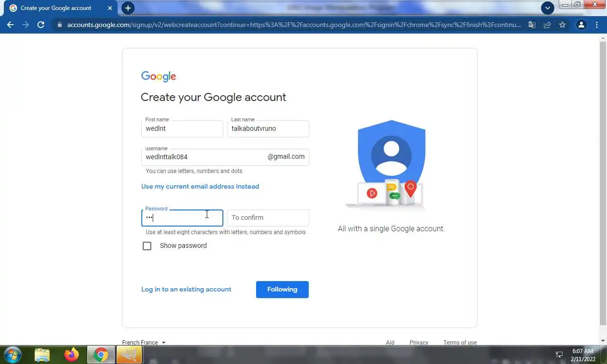The width and height of the screenshot is (607, 364).
Task: Open the French France language dropdown
Action: click(x=144, y=342)
